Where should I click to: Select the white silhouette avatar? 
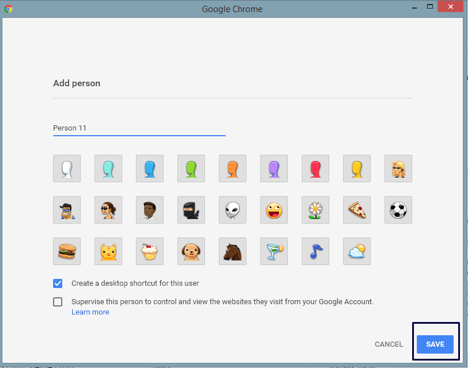click(67, 168)
